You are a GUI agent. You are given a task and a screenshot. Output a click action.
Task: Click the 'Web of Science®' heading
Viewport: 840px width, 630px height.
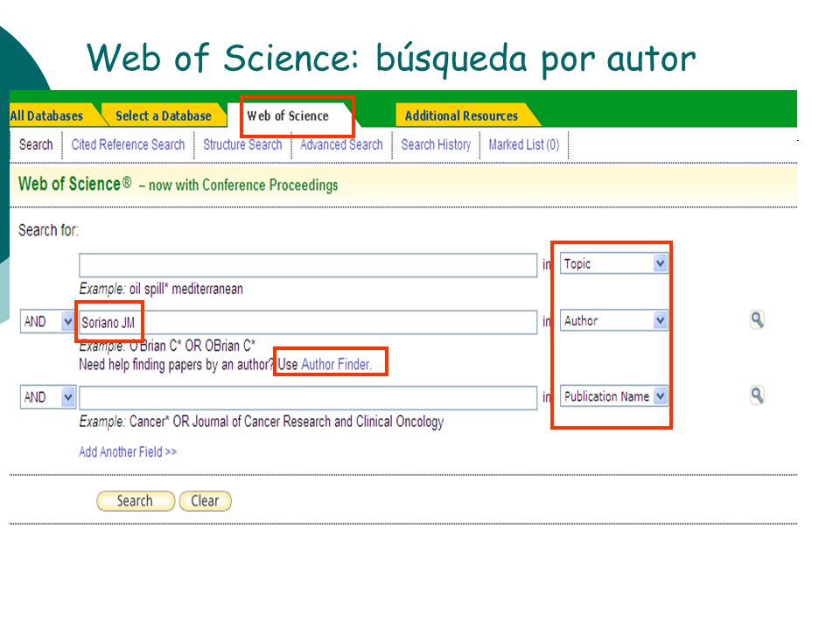[x=74, y=184]
